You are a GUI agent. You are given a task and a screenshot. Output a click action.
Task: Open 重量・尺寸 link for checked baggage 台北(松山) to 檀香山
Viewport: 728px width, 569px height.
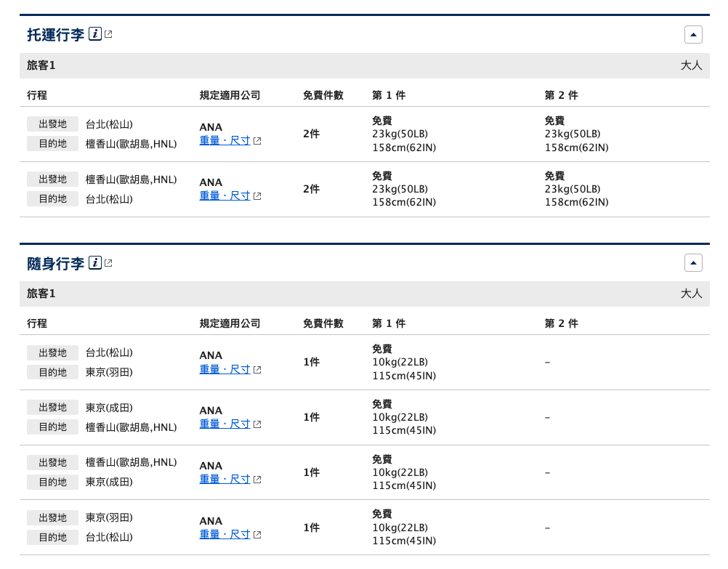(225, 140)
